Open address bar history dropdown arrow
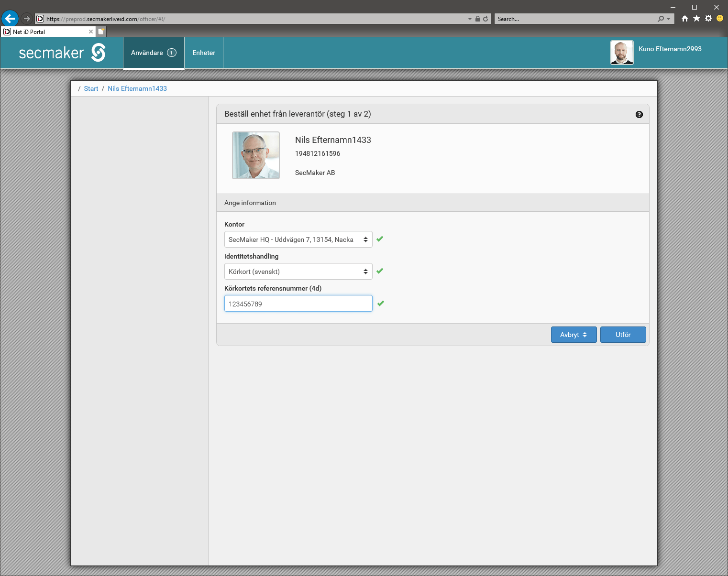The height and width of the screenshot is (576, 728). click(x=470, y=19)
